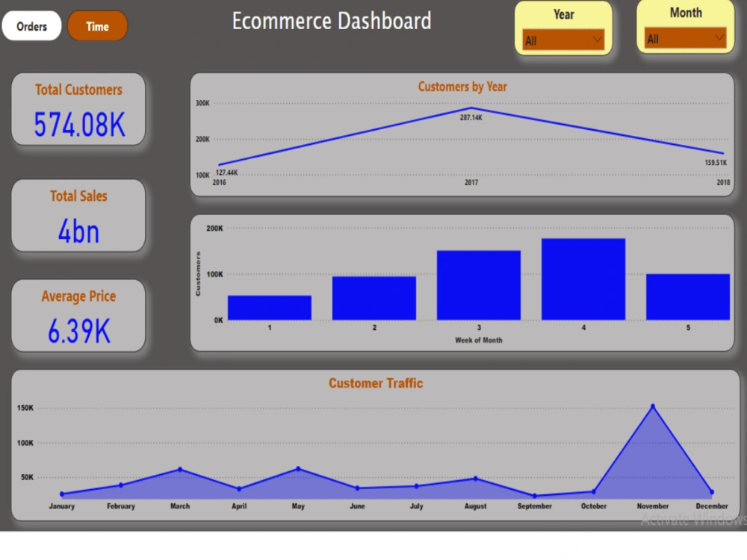Select the March point in Customer Traffic chart
This screenshot has width=747, height=560.
179,470
